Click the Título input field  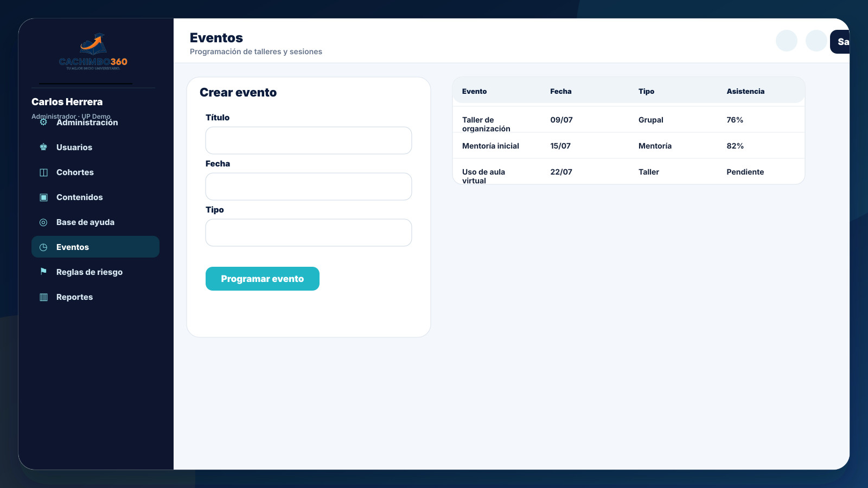[309, 140]
